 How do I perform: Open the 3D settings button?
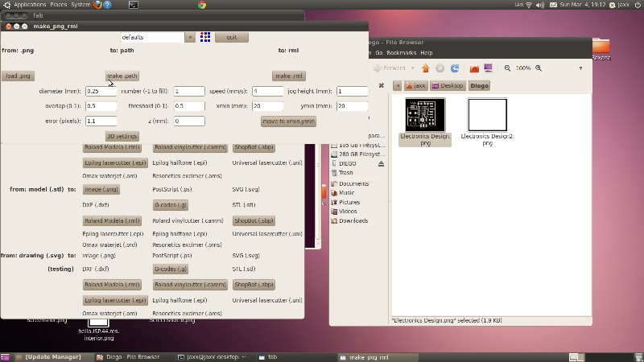tap(122, 136)
